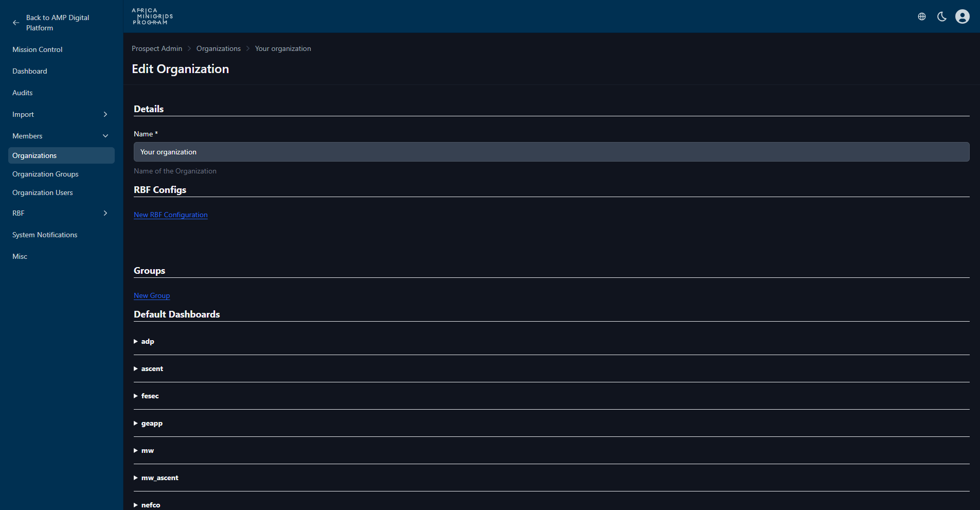Expand the ascent dashboard section
The image size is (980, 510).
tap(149, 368)
